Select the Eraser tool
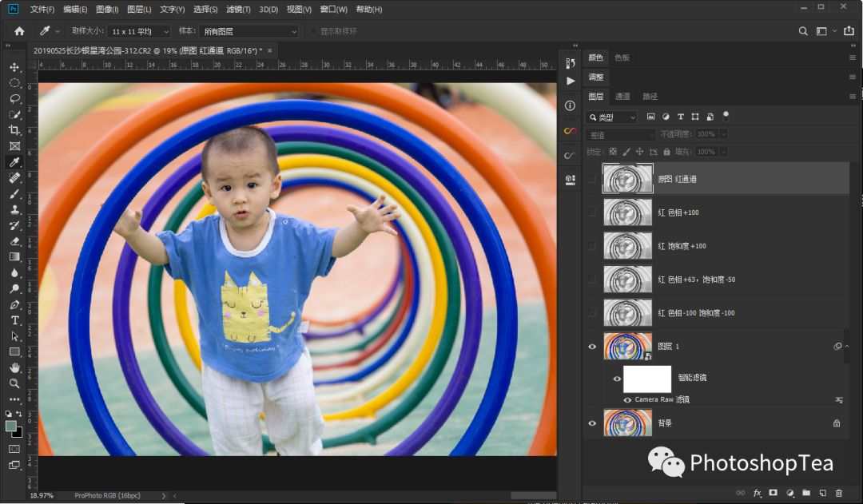This screenshot has width=863, height=504. coord(14,241)
